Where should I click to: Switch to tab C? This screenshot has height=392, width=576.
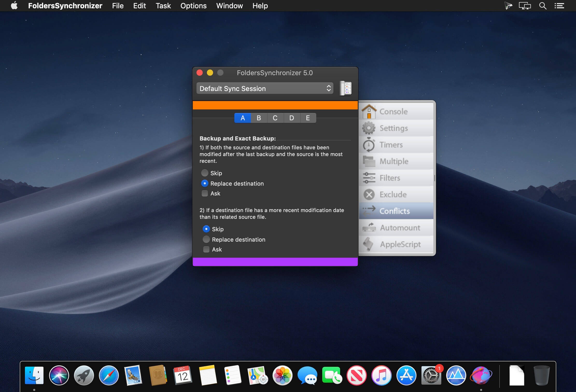275,118
